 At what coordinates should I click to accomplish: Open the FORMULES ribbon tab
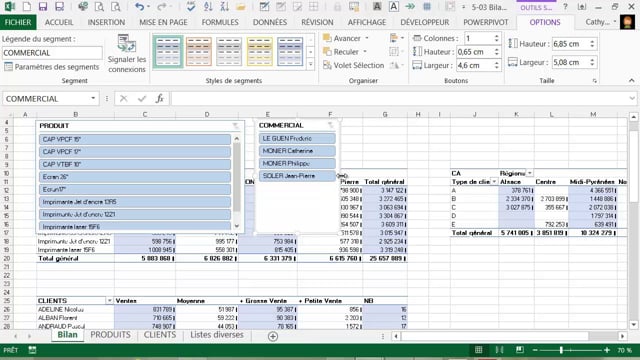(220, 22)
